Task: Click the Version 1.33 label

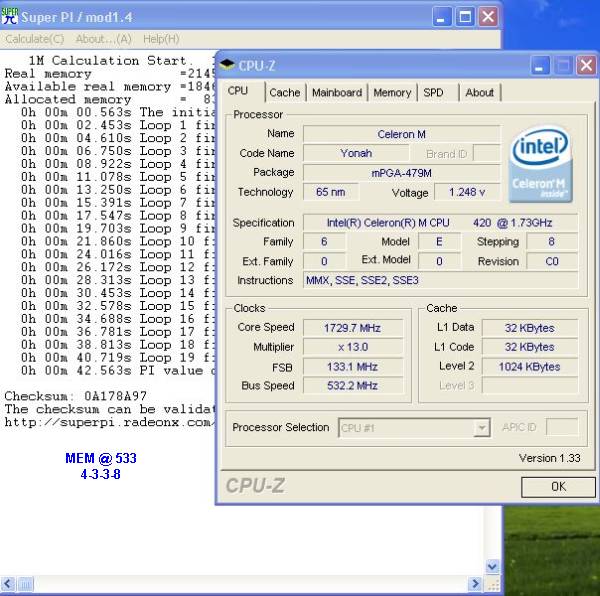Action: pos(549,458)
